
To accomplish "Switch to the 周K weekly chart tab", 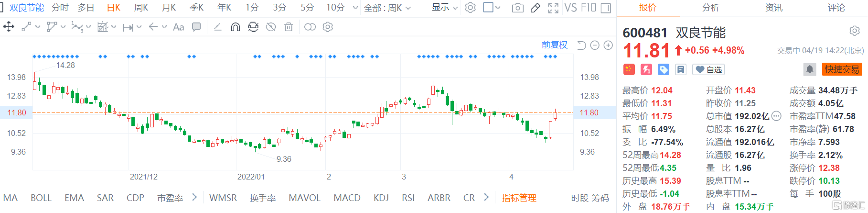I will pos(141,8).
